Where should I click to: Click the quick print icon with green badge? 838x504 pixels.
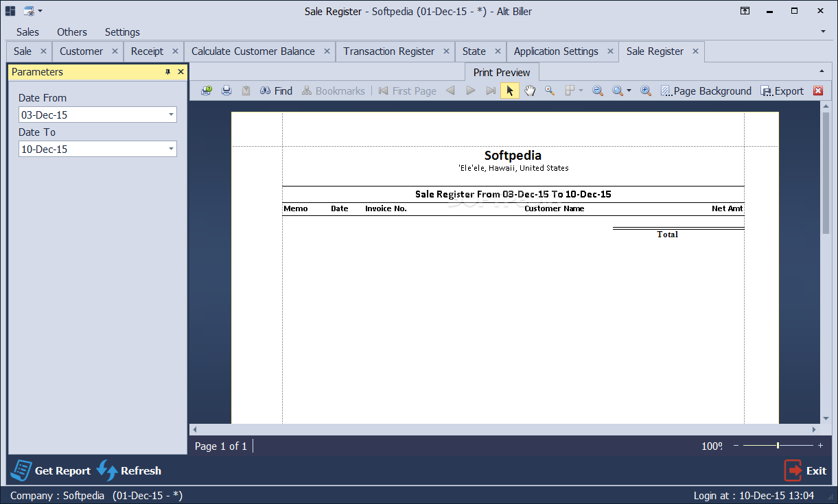point(206,91)
